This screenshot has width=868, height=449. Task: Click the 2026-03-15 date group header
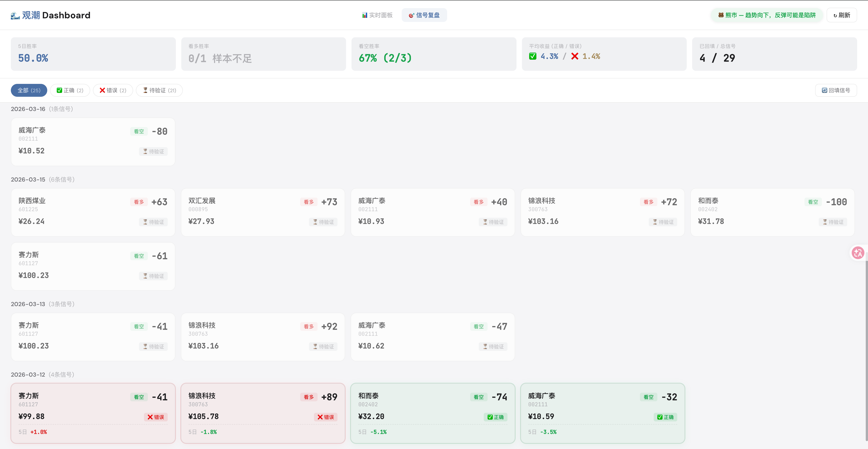click(42, 179)
